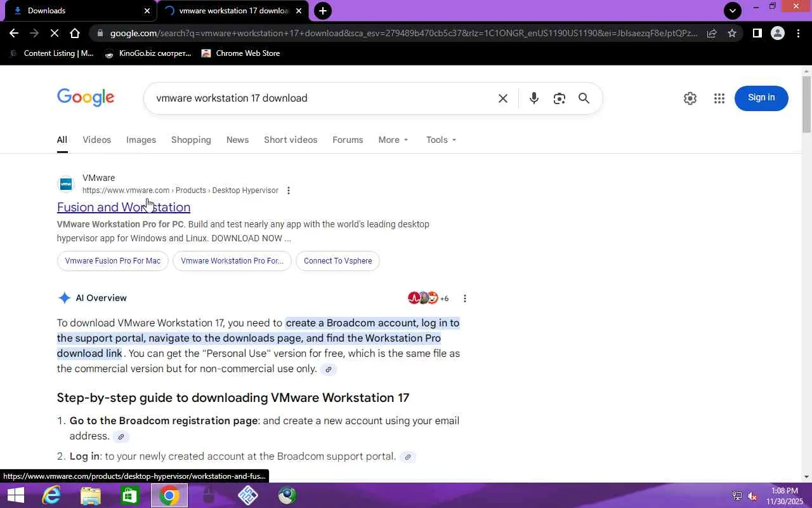Share this page from the address bar
Viewport: 812px width, 508px height.
[x=712, y=33]
